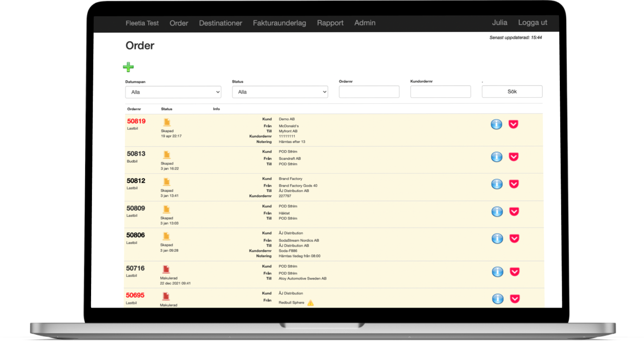Click warning triangle next to Redbull Sphere
Image resolution: width=644 pixels, height=345 pixels.
[x=310, y=303]
